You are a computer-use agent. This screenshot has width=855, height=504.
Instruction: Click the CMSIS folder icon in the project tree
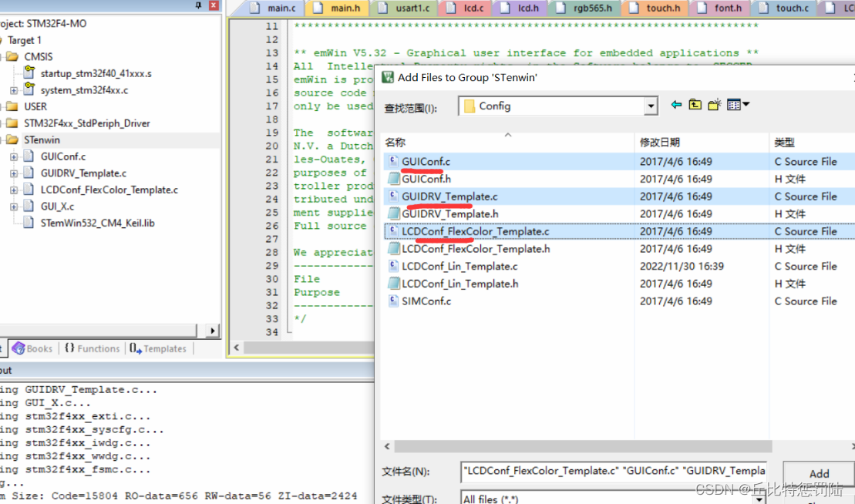pos(12,57)
